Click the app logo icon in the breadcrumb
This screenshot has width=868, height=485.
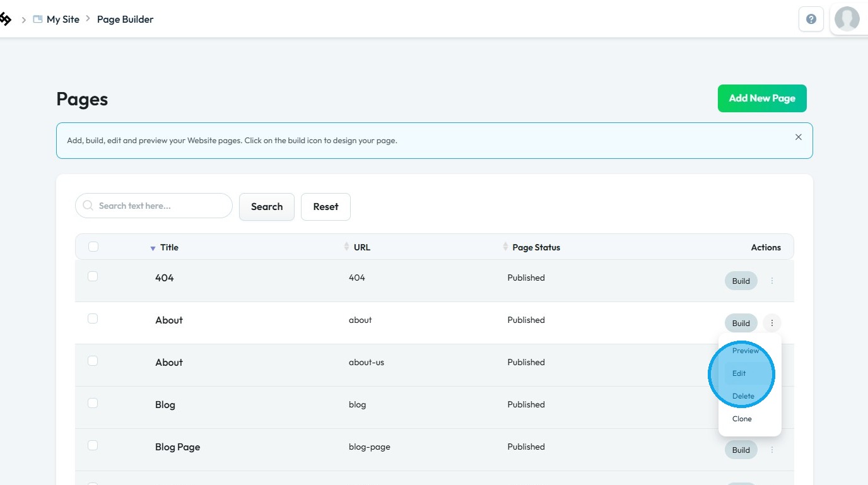5,19
